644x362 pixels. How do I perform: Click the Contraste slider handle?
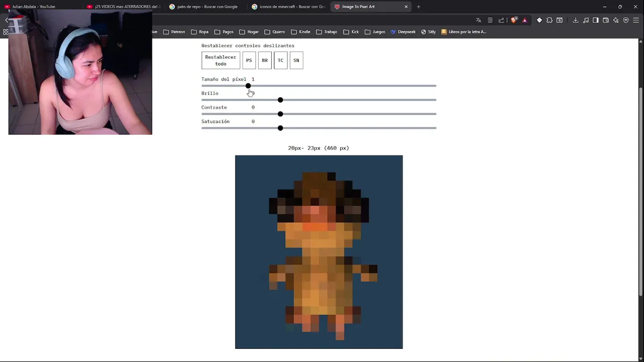click(x=280, y=114)
